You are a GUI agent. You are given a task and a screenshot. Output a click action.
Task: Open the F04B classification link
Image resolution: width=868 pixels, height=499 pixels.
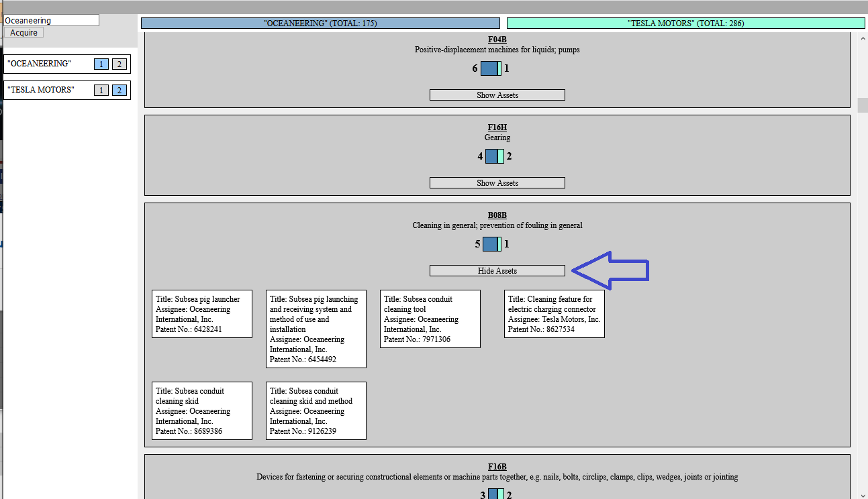pyautogui.click(x=497, y=40)
